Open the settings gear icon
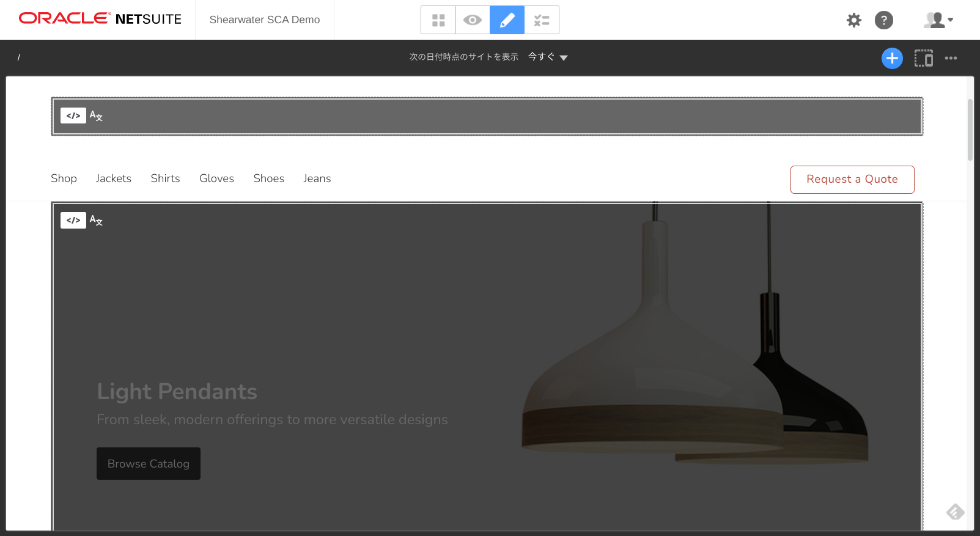The image size is (980, 536). click(x=853, y=20)
